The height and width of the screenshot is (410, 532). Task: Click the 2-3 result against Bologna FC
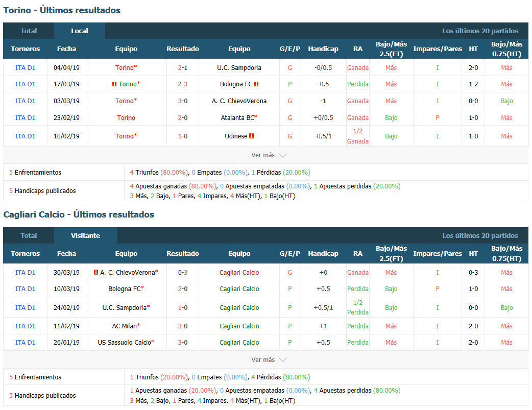click(183, 84)
